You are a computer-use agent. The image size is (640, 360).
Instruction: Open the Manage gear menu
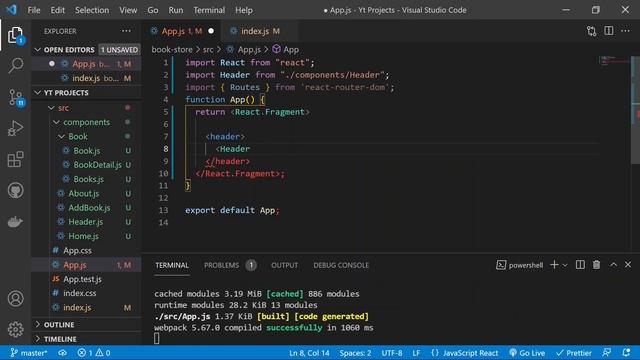click(x=16, y=329)
